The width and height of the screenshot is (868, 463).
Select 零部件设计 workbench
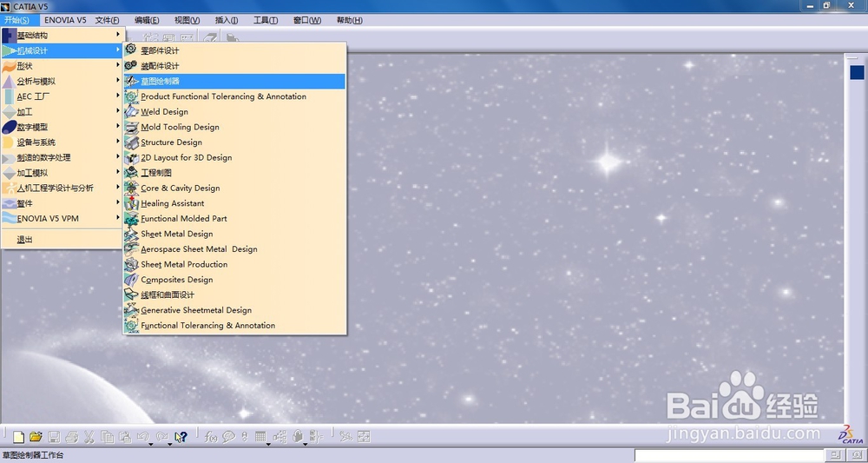pos(234,50)
